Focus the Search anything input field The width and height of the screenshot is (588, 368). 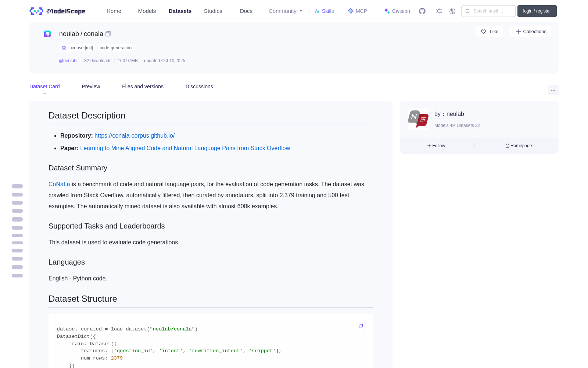coord(488,11)
